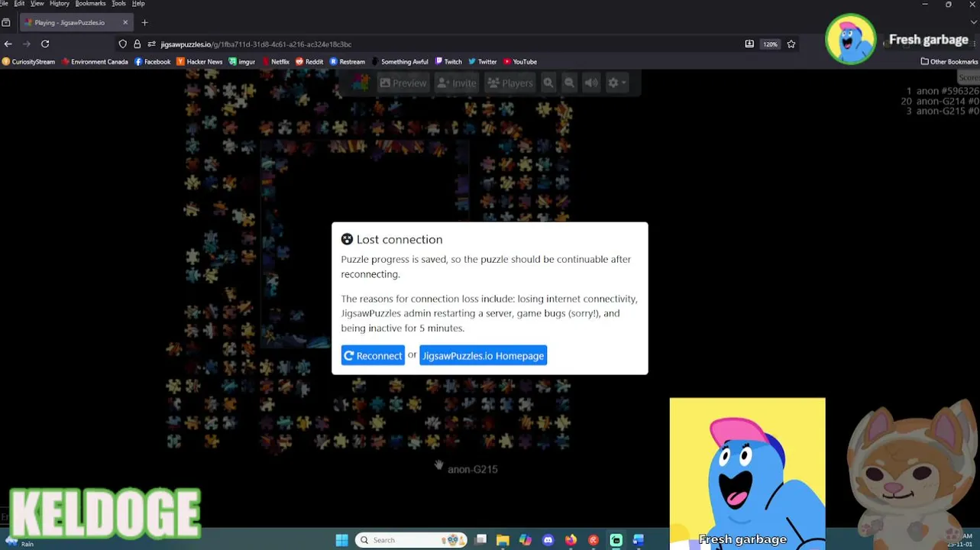The width and height of the screenshot is (980, 550).
Task: Open the Players list button
Action: 510,82
